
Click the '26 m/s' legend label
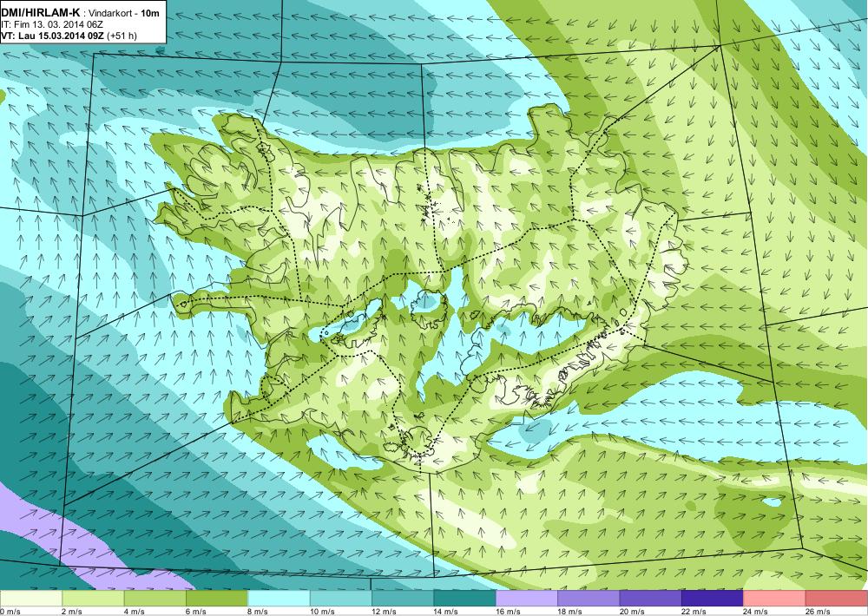[819, 611]
